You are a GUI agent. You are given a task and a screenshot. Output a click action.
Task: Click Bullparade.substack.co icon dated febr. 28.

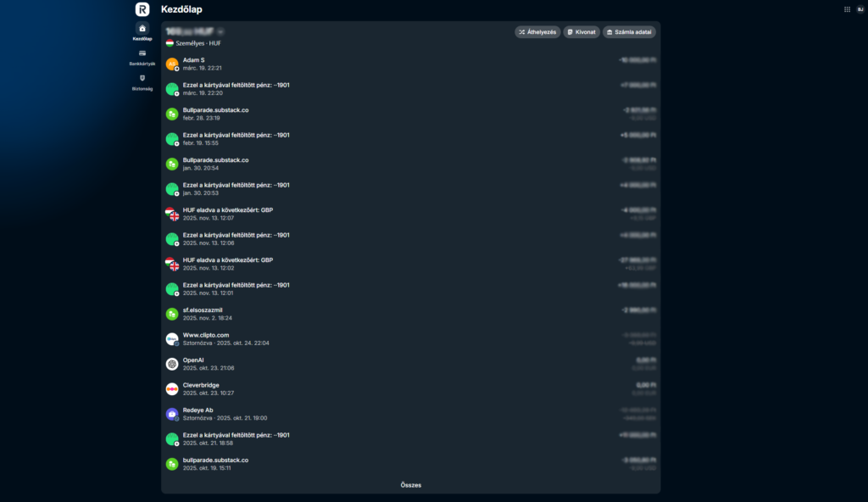point(172,114)
